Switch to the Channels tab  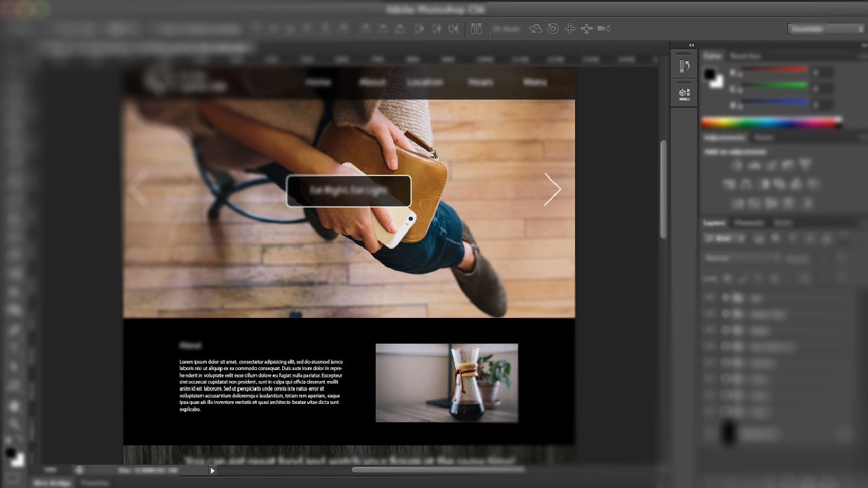(749, 222)
